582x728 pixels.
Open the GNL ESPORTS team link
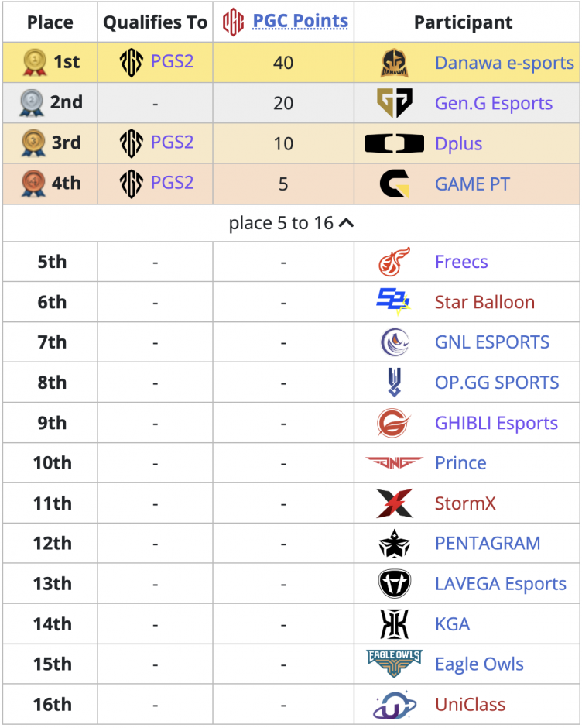click(492, 342)
